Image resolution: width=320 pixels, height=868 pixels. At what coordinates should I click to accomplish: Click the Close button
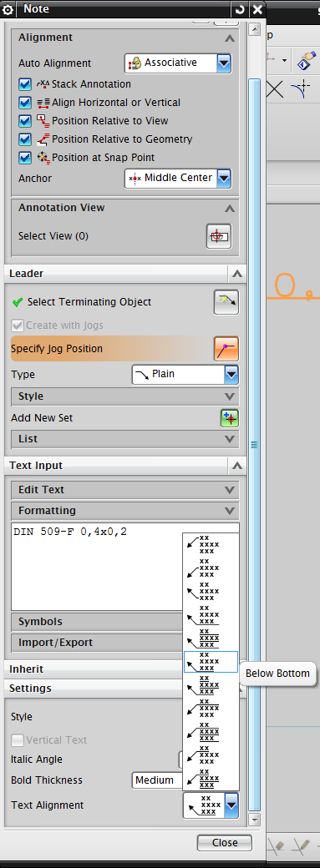click(225, 842)
